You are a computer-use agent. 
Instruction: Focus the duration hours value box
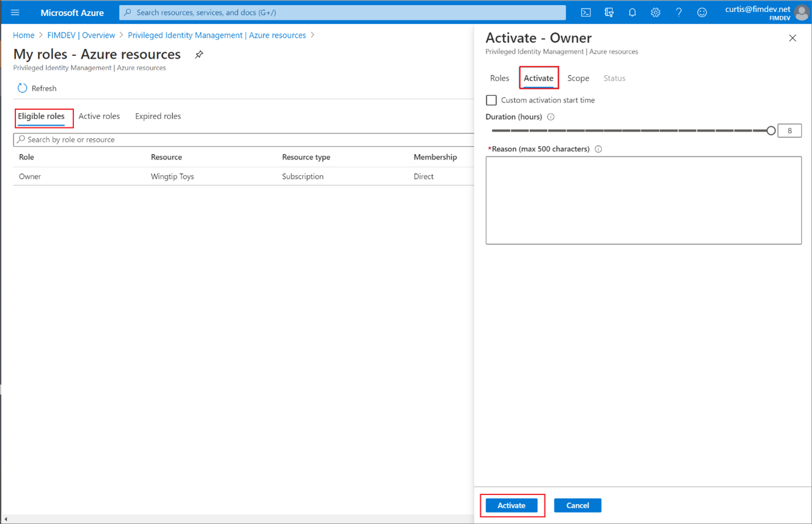tap(789, 131)
